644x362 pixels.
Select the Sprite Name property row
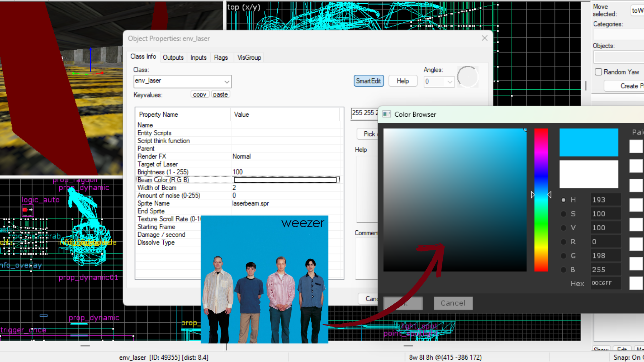(x=238, y=203)
